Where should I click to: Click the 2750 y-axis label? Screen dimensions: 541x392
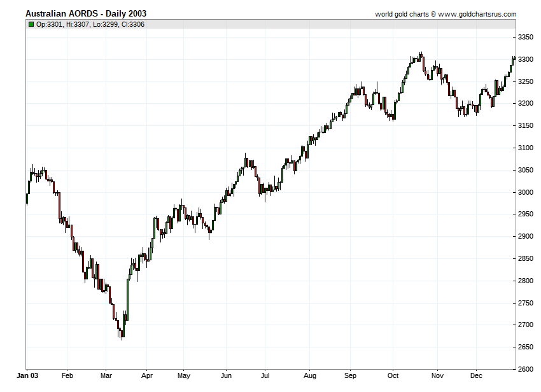(526, 303)
